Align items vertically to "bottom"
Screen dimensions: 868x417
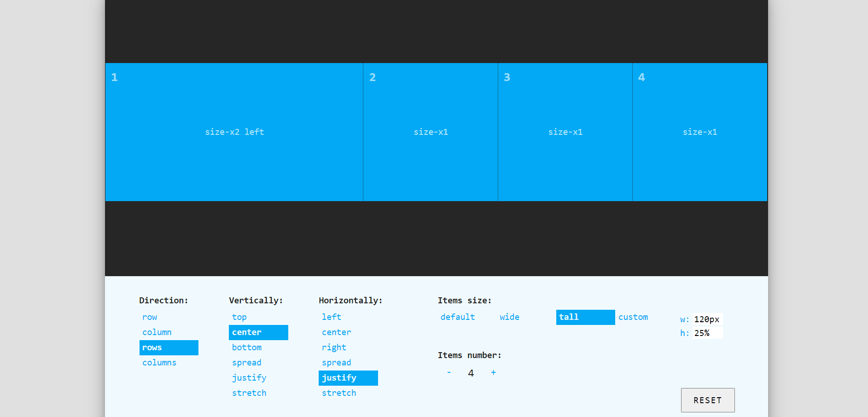click(x=247, y=347)
